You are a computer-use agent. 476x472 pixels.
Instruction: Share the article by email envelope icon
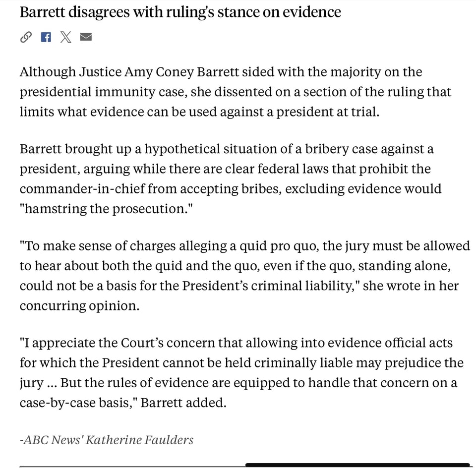86,37
